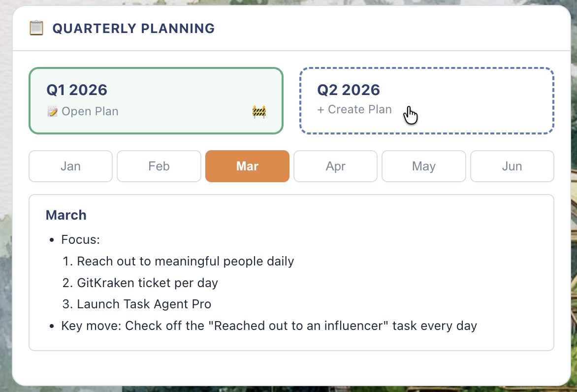Click the Focus bullet item
577x392 pixels.
(x=80, y=240)
